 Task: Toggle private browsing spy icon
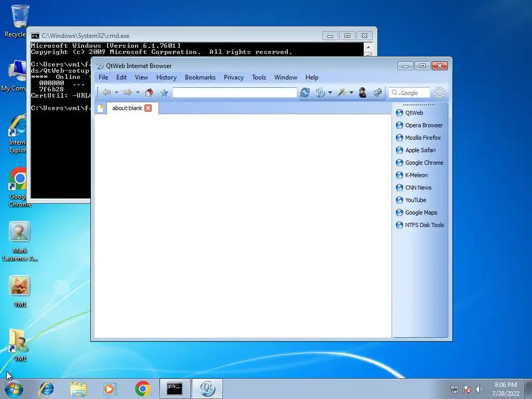tap(362, 92)
